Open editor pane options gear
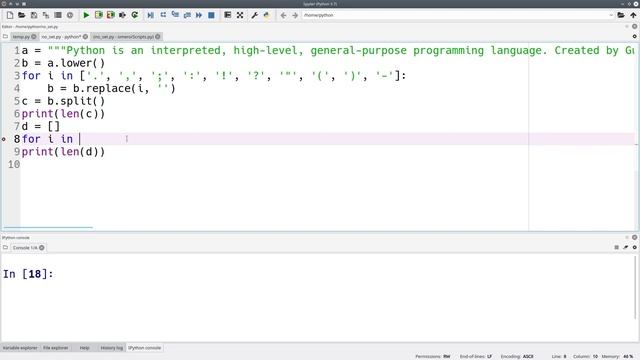640x360 pixels. point(634,36)
